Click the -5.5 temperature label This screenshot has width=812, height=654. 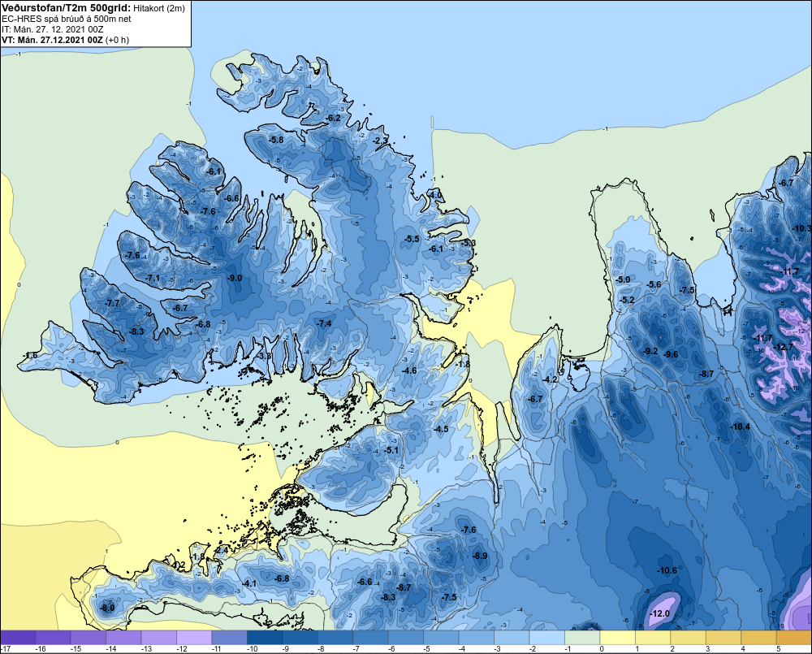point(412,239)
